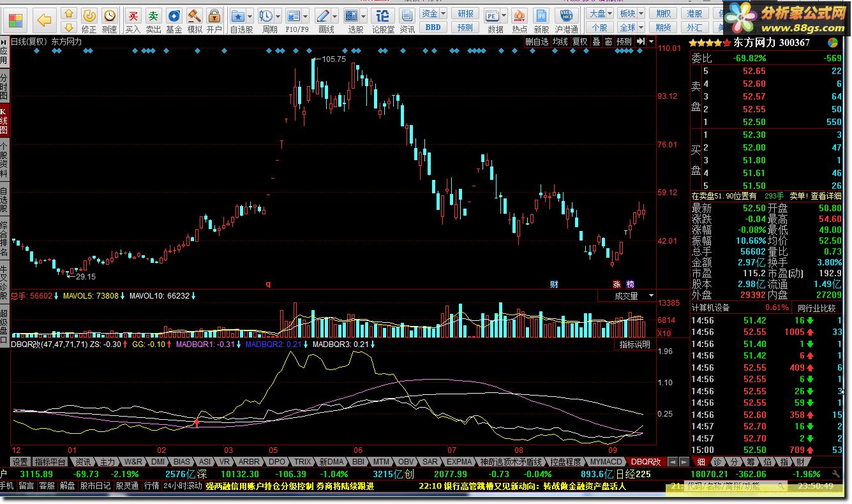Image resolution: width=852 pixels, height=504 pixels.
Task: Click the 卖出 sell icon
Action: click(x=153, y=20)
